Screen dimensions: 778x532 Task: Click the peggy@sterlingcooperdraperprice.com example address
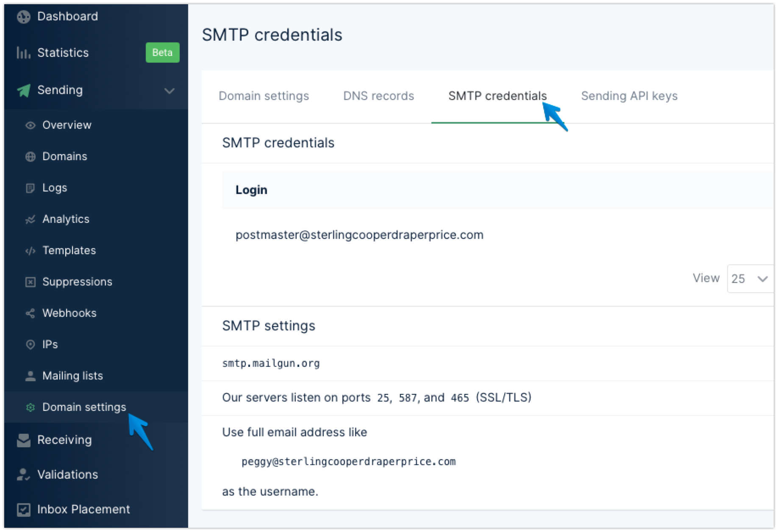pyautogui.click(x=348, y=462)
